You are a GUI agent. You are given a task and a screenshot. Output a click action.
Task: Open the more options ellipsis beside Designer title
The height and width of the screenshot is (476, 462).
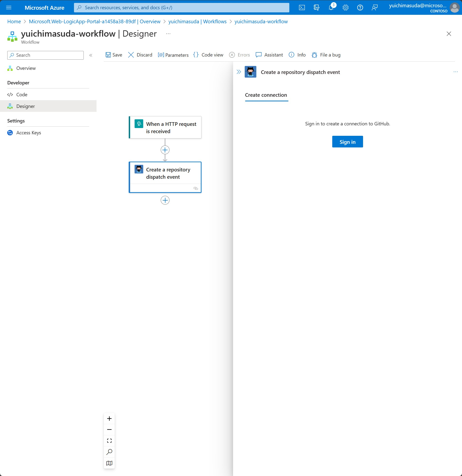[x=168, y=33]
